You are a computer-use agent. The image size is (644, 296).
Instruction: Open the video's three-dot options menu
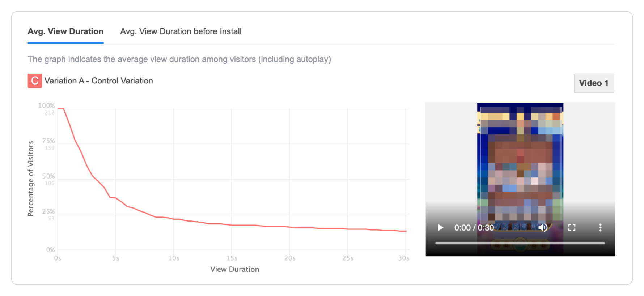pyautogui.click(x=600, y=227)
